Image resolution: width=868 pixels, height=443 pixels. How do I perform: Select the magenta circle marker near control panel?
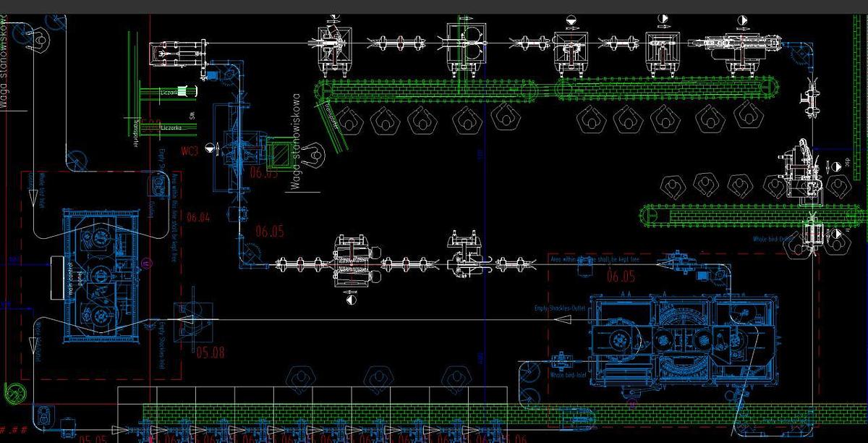(x=145, y=261)
